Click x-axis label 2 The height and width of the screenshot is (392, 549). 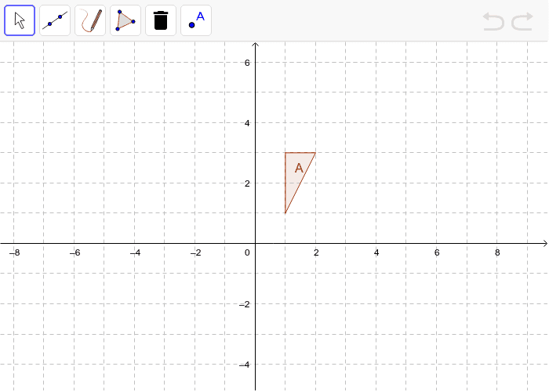[x=316, y=252]
